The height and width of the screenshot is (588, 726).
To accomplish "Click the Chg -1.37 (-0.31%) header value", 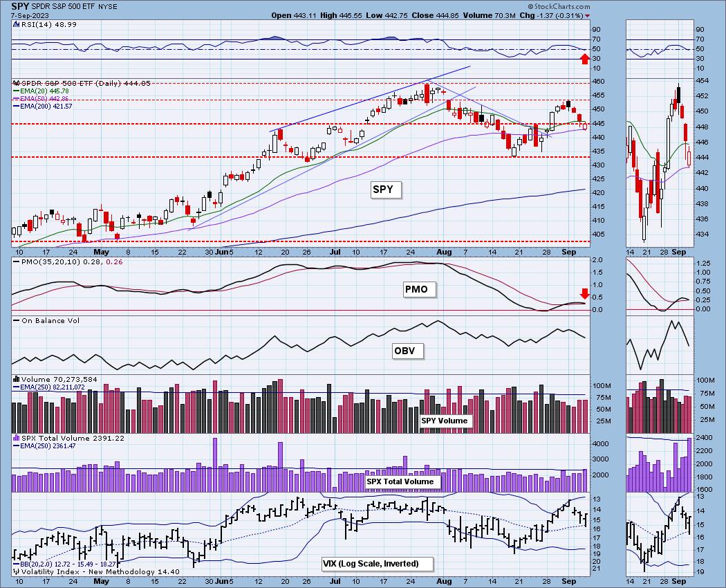I will tap(552, 15).
